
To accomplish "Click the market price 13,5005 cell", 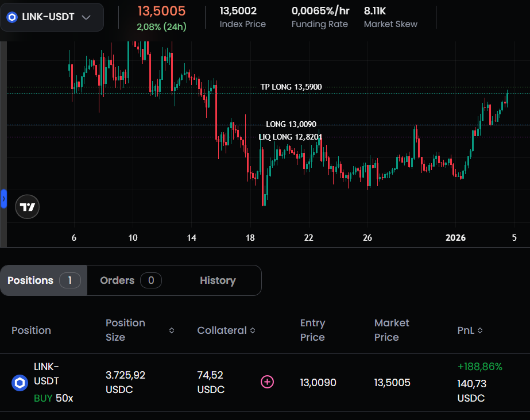I will (x=392, y=383).
